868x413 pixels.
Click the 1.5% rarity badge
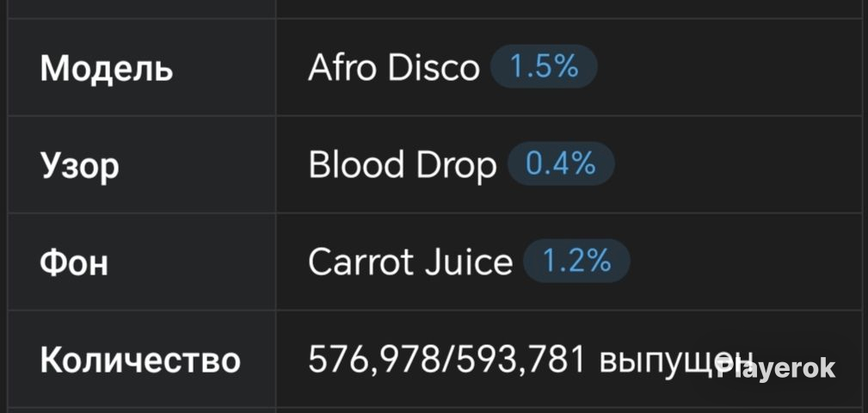[544, 67]
